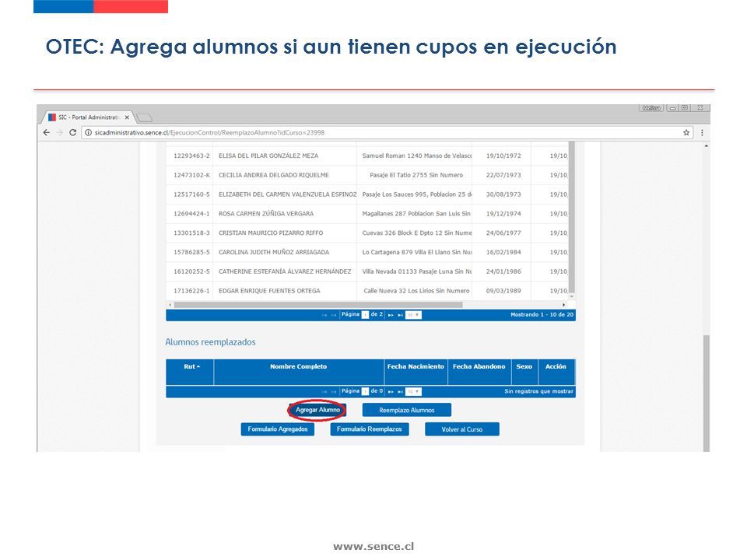
Task: Sort by Fecha Abandono column header
Action: 479,372
